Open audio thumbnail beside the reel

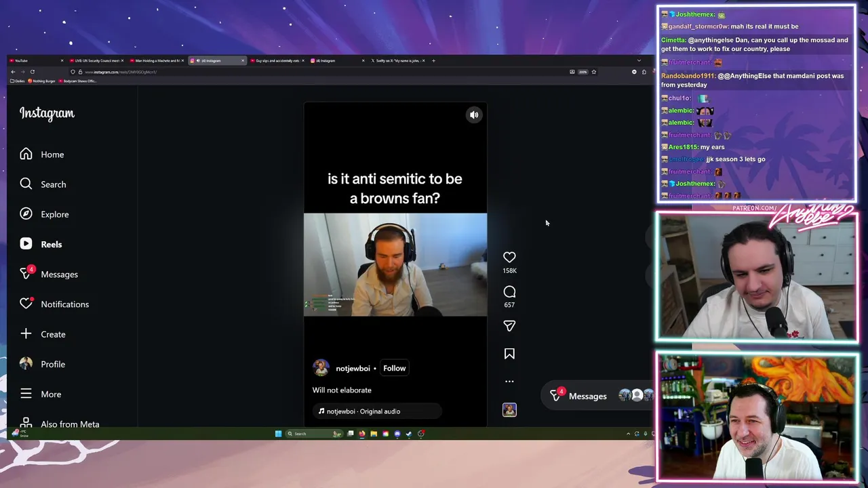[509, 409]
